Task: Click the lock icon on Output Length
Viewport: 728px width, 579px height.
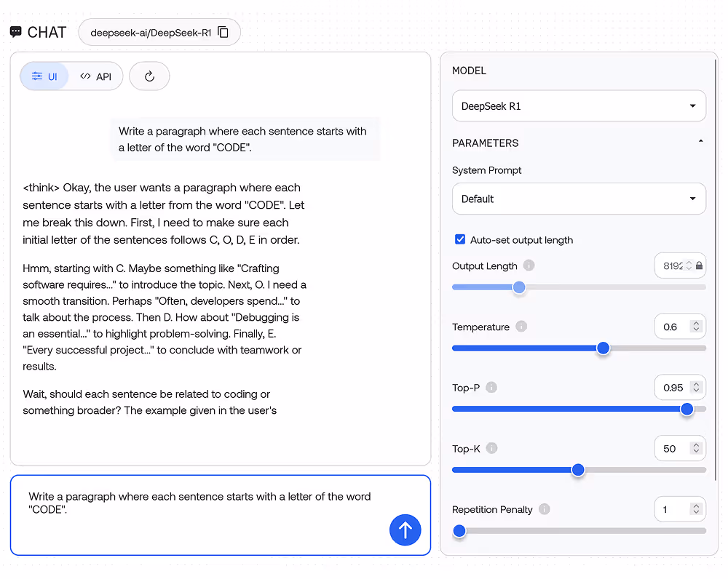Action: coord(699,265)
